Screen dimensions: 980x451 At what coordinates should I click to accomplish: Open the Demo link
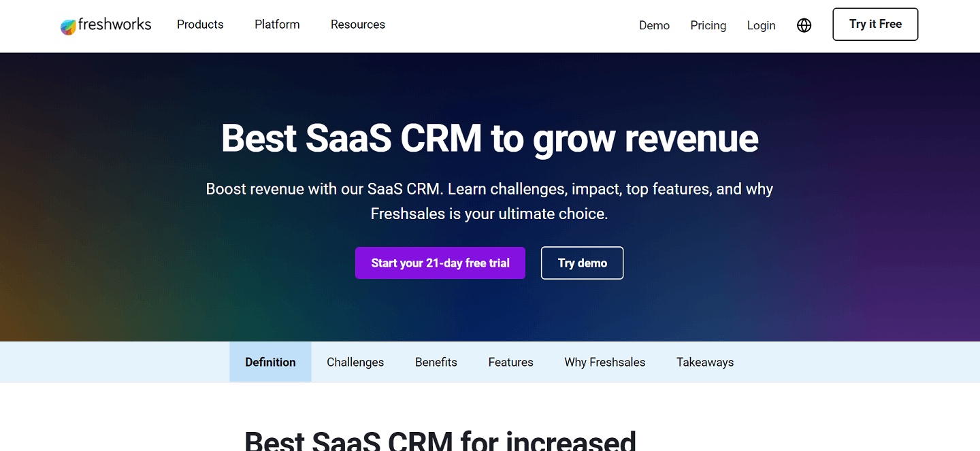pyautogui.click(x=654, y=25)
